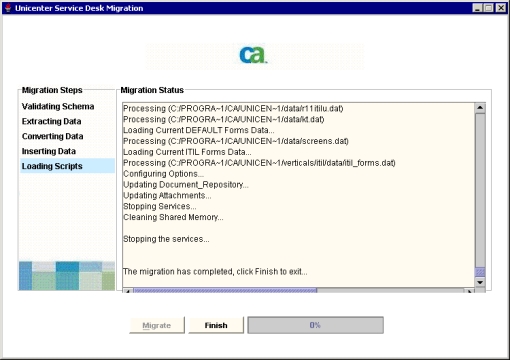Click the itil_forms.dat processing log line
Screen dimensions: 510x360
tap(259, 163)
